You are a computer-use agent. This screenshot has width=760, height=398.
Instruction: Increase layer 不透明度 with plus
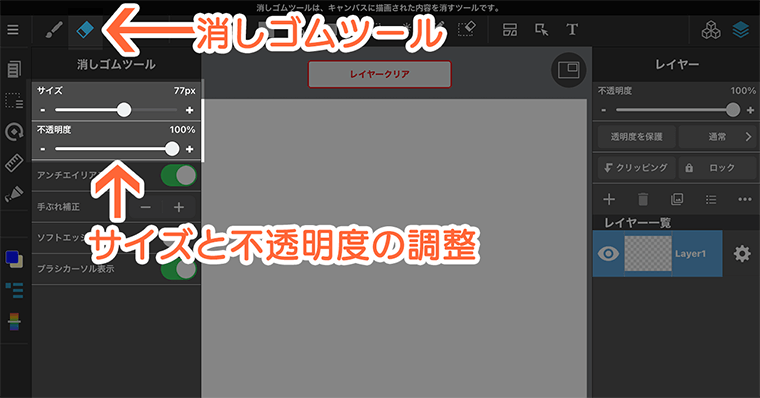(x=750, y=110)
